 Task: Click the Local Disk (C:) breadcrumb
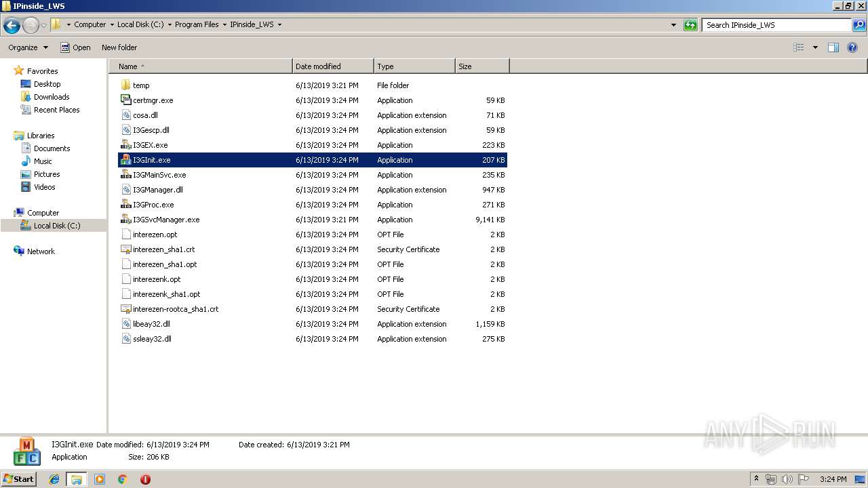click(140, 24)
